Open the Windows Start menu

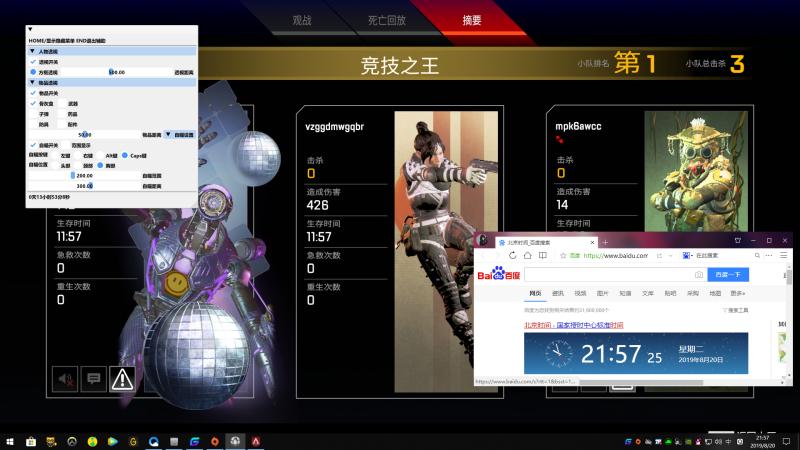(x=10, y=441)
